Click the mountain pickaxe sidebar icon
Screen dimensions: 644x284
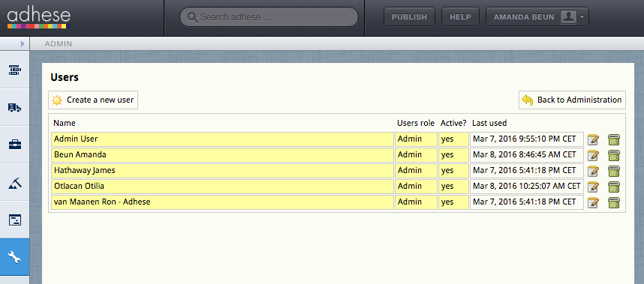point(14,182)
